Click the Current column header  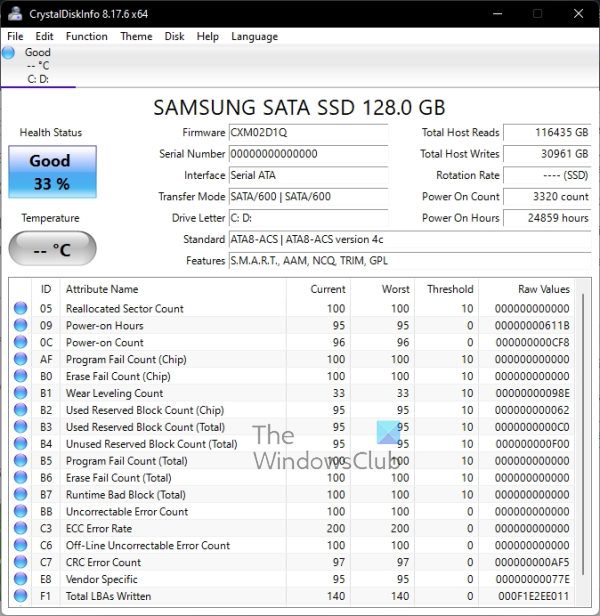coord(319,289)
